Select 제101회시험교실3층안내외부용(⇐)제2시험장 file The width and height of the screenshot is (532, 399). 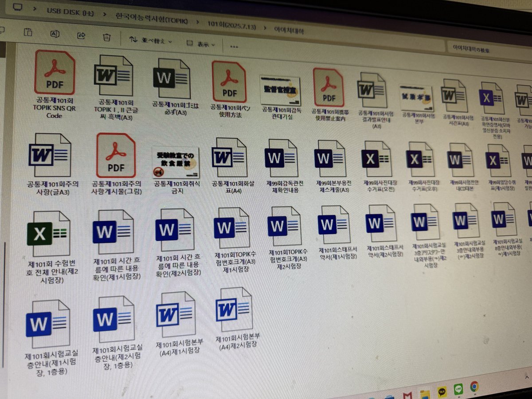pyautogui.click(x=468, y=231)
